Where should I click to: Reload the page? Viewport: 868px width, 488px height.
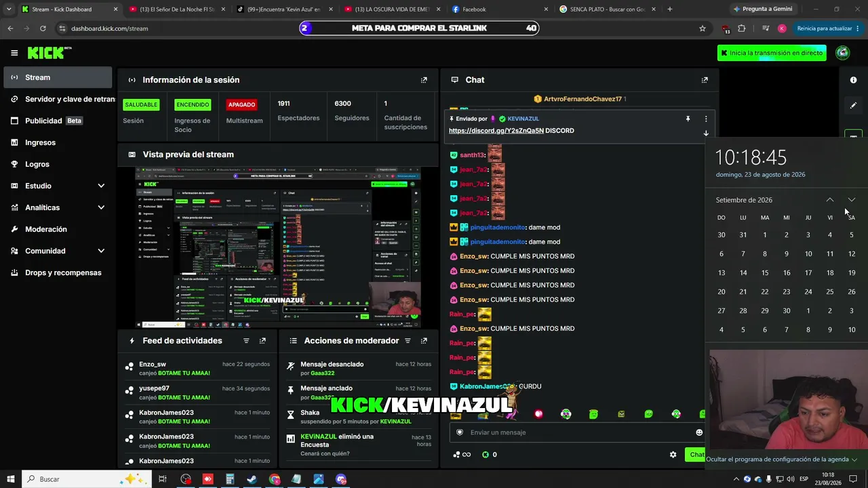coord(43,28)
